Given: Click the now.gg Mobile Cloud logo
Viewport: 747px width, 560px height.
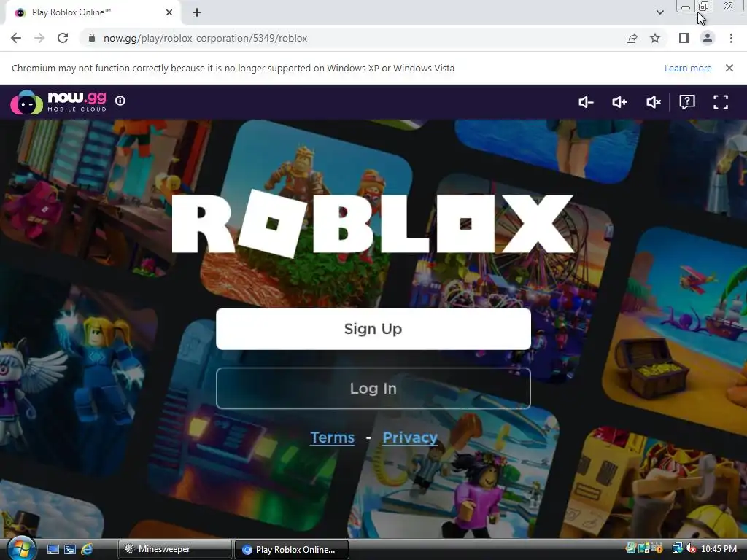Looking at the screenshot, I should coord(58,102).
